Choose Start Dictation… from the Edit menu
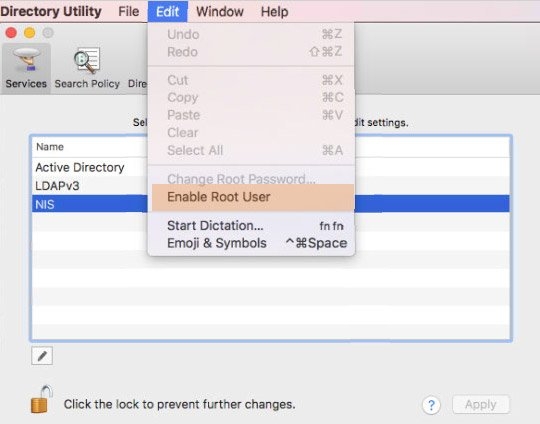This screenshot has width=540, height=424. (251, 226)
